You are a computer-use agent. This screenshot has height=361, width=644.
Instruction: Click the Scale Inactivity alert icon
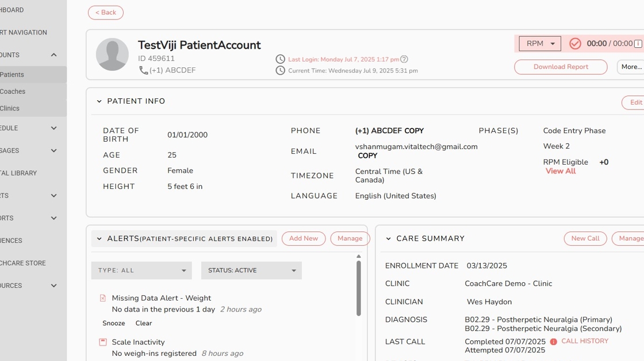pyautogui.click(x=103, y=342)
